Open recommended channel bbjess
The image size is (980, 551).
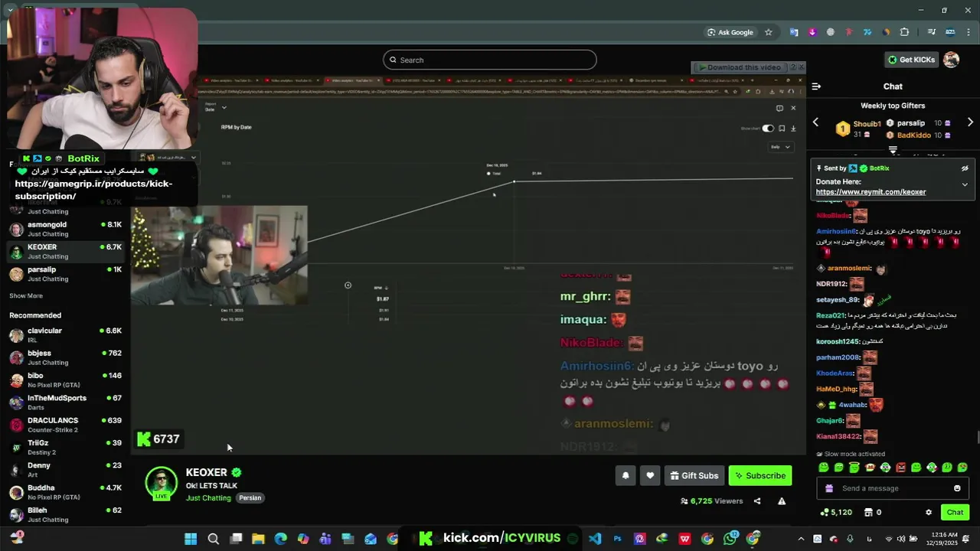click(x=65, y=357)
